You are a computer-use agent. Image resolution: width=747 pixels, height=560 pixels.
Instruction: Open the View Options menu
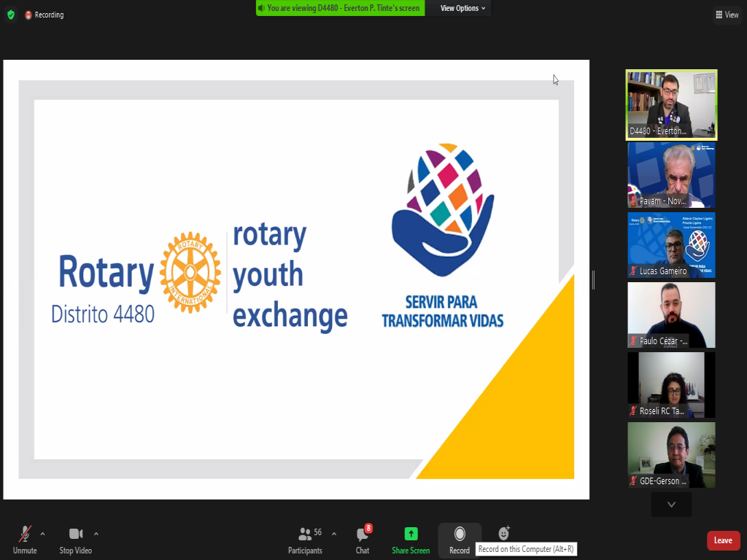pyautogui.click(x=463, y=8)
